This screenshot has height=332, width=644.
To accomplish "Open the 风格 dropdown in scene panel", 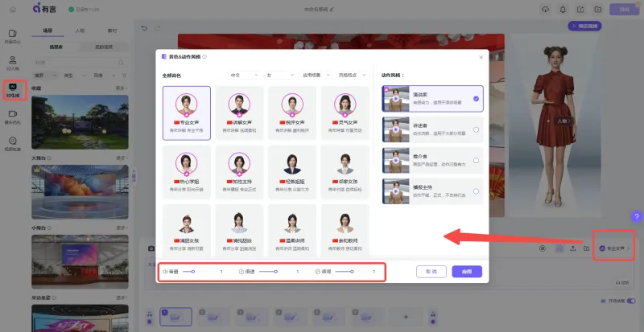I will pos(105,76).
